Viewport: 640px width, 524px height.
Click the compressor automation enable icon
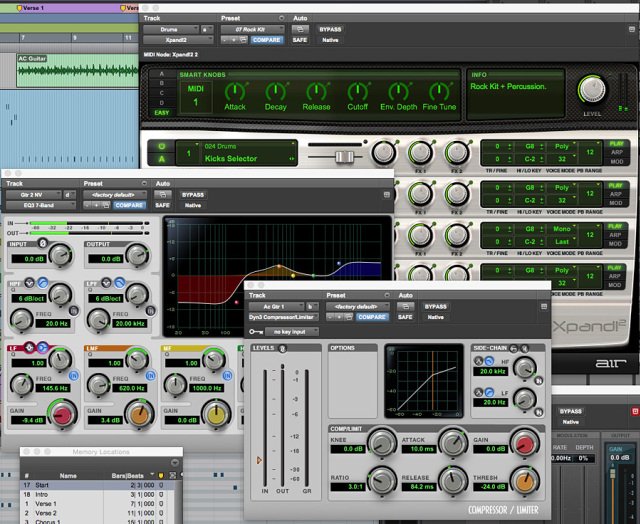(405, 306)
